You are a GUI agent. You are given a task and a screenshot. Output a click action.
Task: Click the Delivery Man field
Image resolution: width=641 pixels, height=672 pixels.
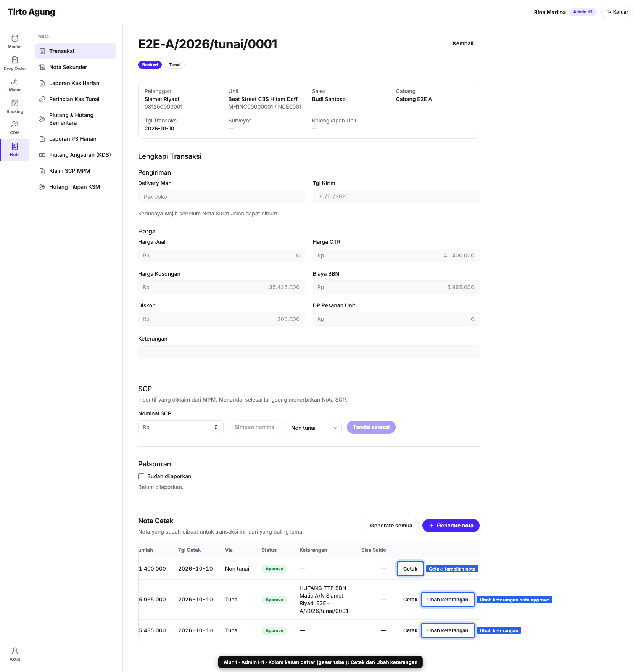coord(221,196)
